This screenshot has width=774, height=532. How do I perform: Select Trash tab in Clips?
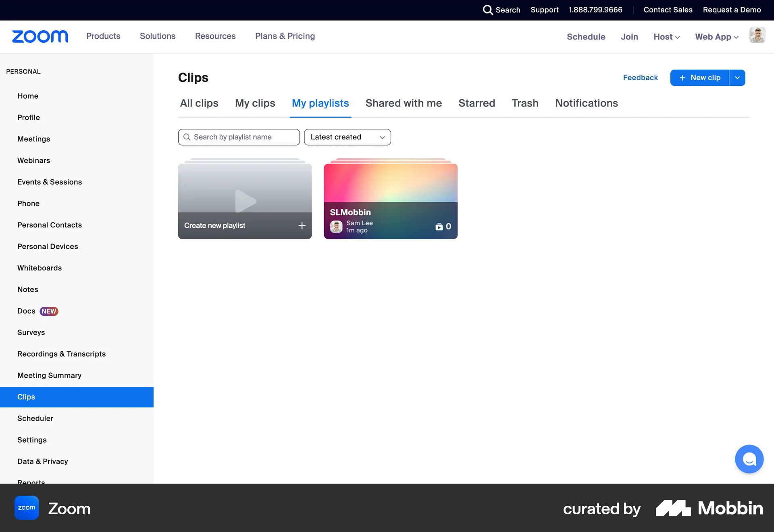(x=525, y=103)
